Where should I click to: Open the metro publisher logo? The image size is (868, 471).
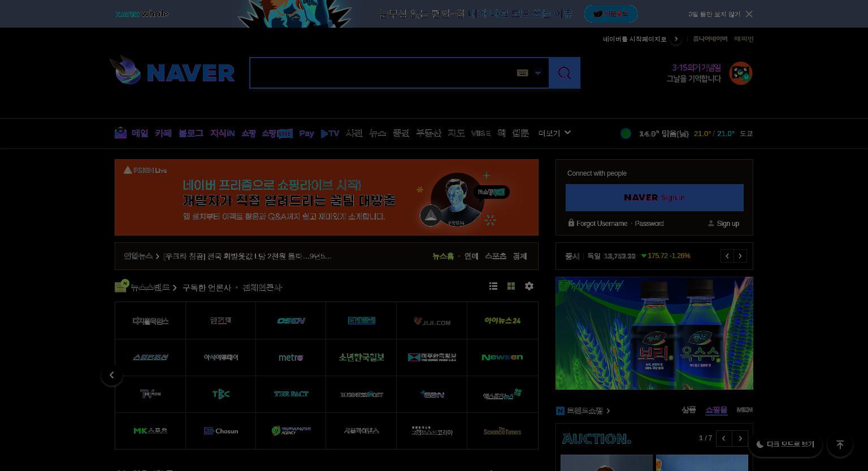[x=291, y=357]
